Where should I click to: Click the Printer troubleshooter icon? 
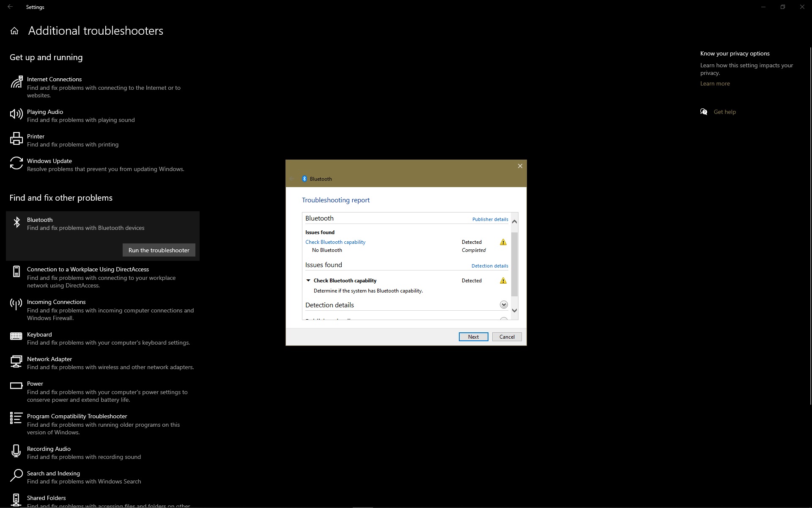point(16,138)
